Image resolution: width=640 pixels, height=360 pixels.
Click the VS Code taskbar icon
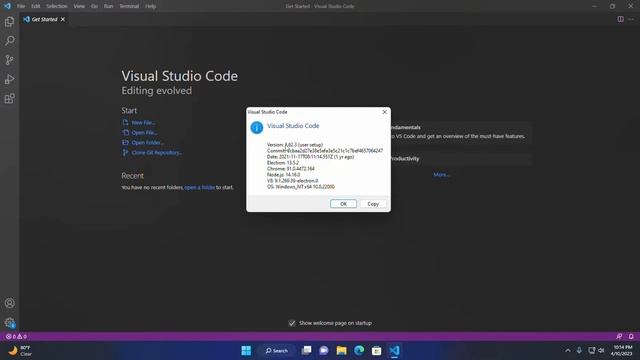click(x=394, y=351)
